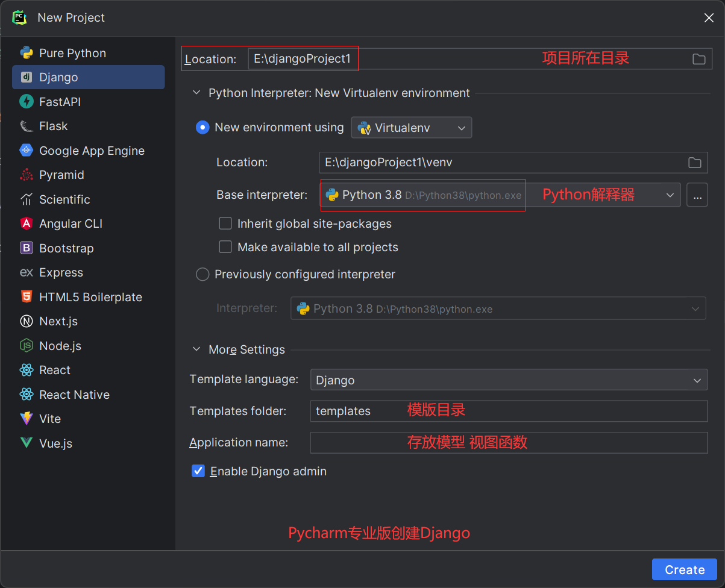Click the Templates folder field
Screen dimensions: 725x588
[509, 411]
